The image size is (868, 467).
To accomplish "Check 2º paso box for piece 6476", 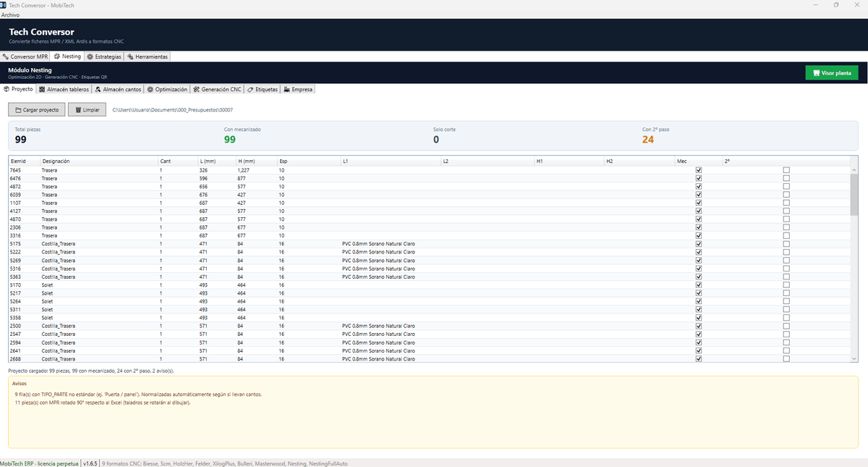I will click(786, 178).
